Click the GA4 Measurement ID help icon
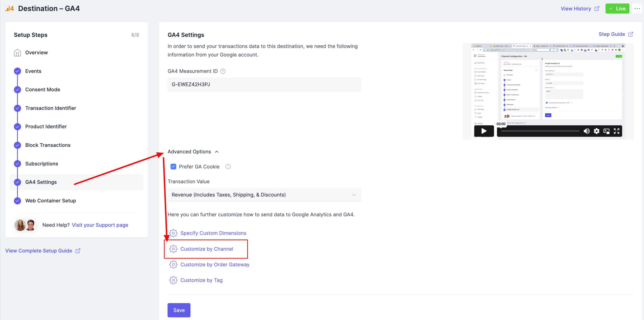 click(x=223, y=71)
